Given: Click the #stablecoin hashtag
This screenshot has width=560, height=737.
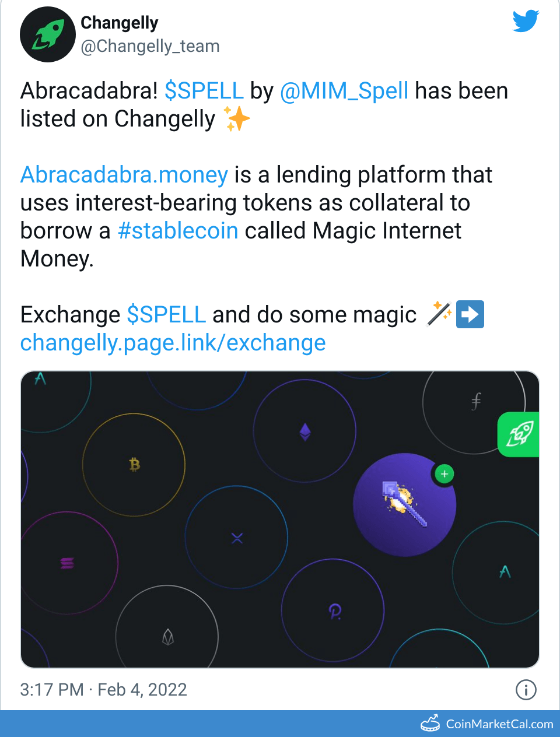Looking at the screenshot, I should point(178,231).
